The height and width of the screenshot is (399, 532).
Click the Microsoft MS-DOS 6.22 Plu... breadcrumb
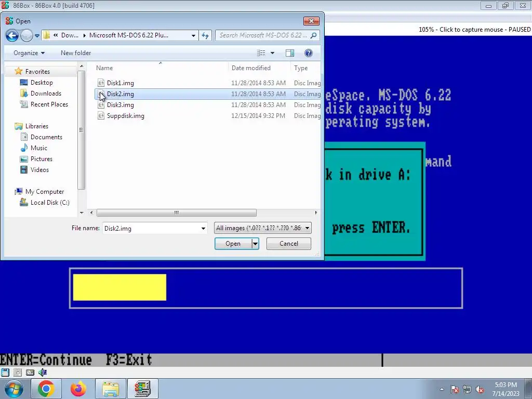coord(129,35)
